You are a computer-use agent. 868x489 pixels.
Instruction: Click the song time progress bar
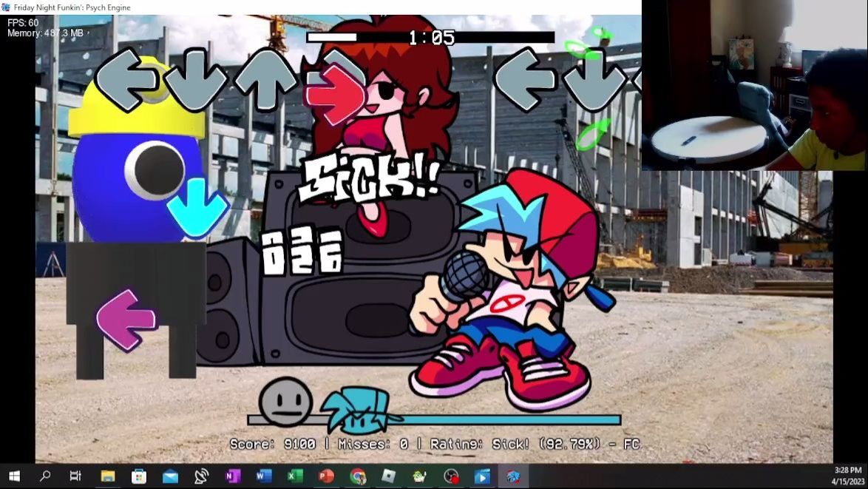[431, 37]
